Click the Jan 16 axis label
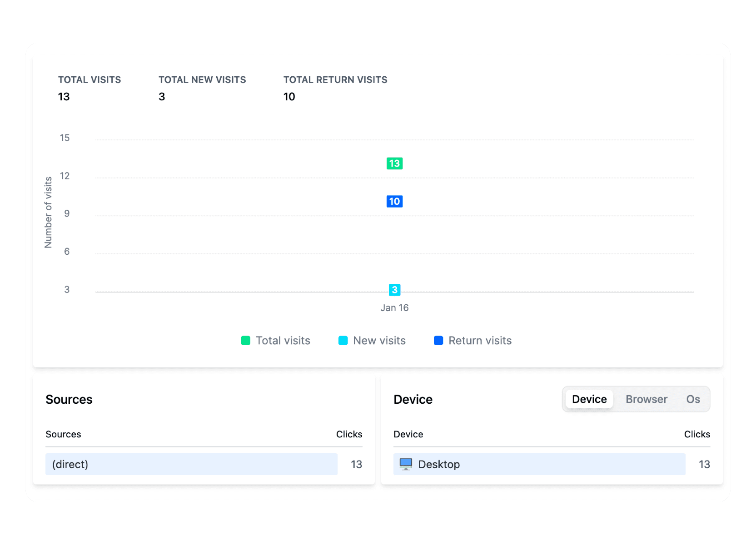This screenshot has height=545, width=756. pos(394,307)
